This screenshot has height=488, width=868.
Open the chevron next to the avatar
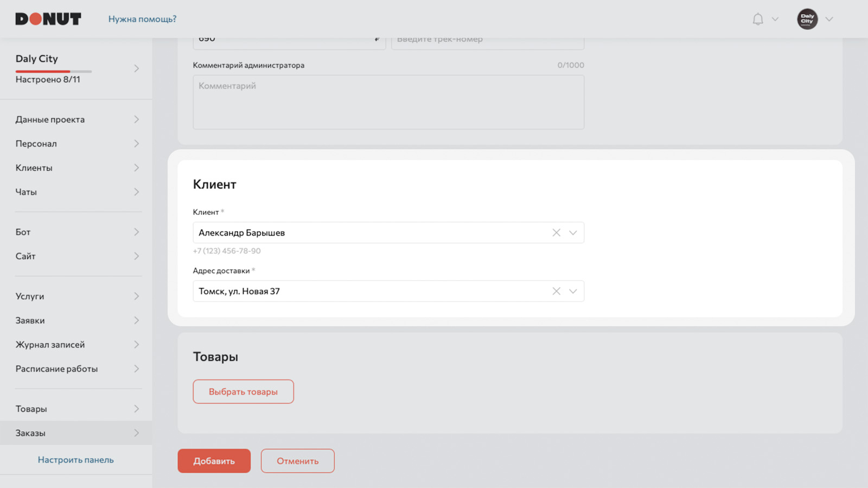(x=829, y=19)
